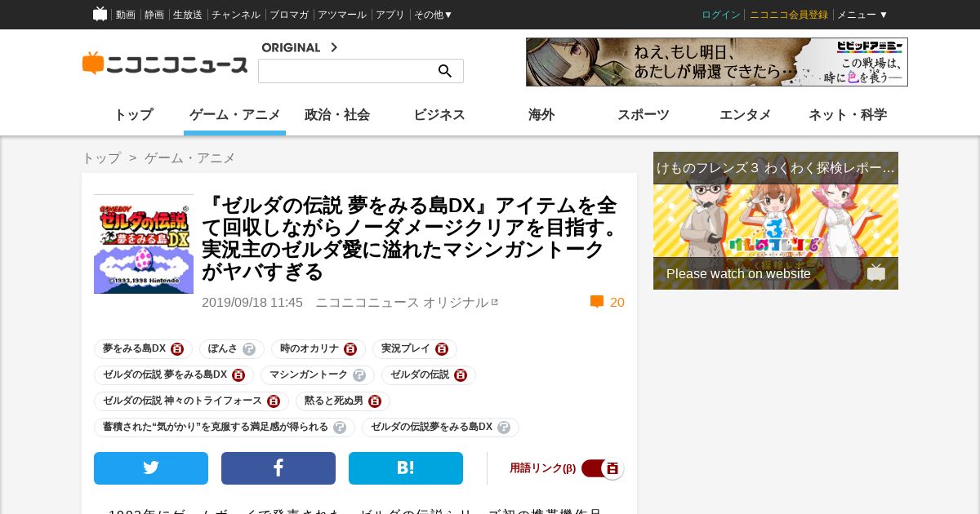The height and width of the screenshot is (514, 980).
Task: Open the Zelda game article thumbnail
Action: [x=144, y=244]
